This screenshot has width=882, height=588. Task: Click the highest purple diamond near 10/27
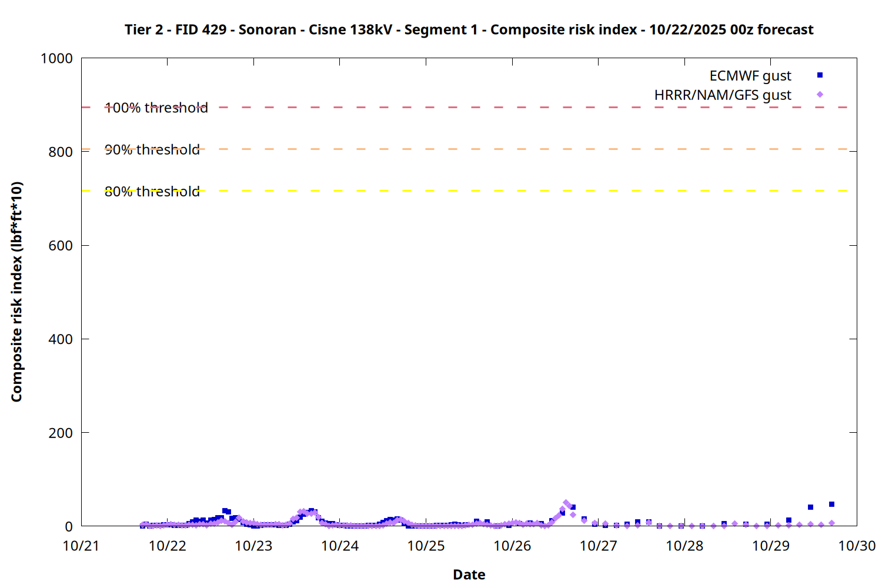566,503
